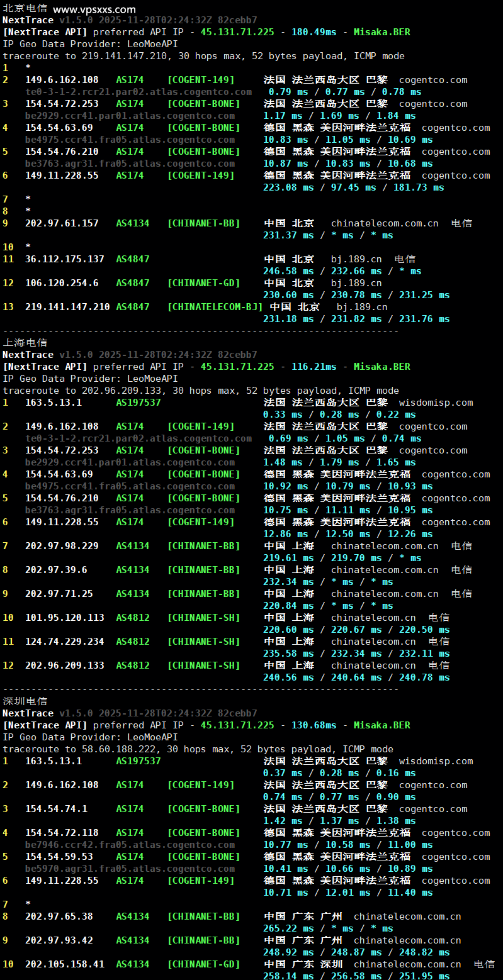This screenshot has width=503, height=980.
Task: Click hop IP 202.97.98.229
Action: (x=62, y=546)
